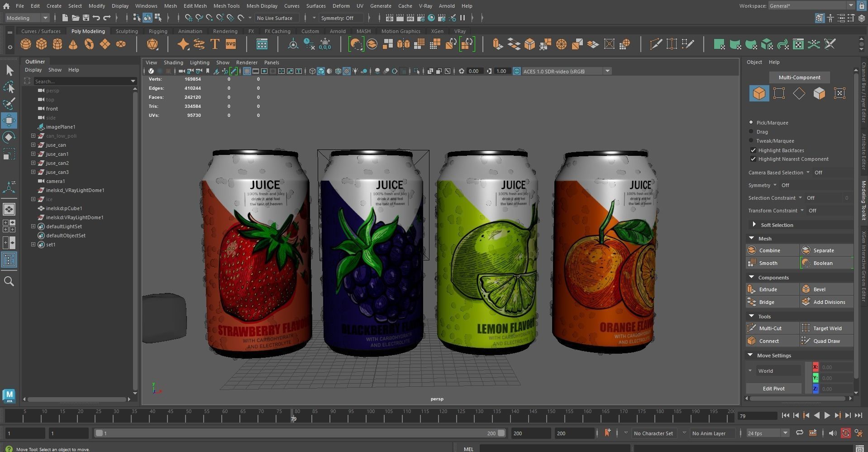Screen dimensions: 868x452
Task: Toggle Highlight Backfaces checkbox
Action: coord(753,150)
